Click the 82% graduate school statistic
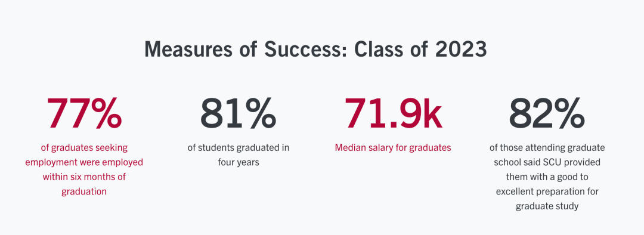 tap(547, 113)
